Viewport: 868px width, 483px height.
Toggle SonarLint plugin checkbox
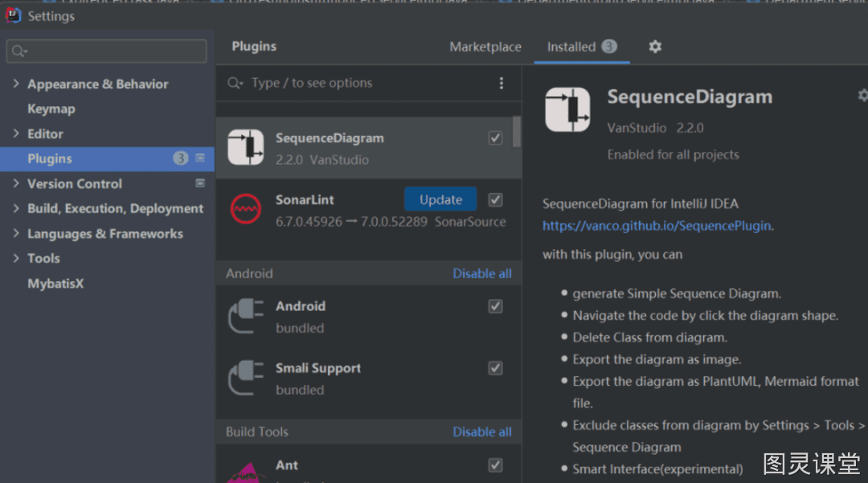(495, 200)
